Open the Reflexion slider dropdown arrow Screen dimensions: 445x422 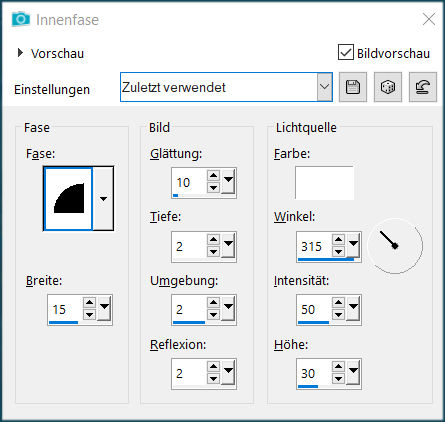click(x=228, y=373)
